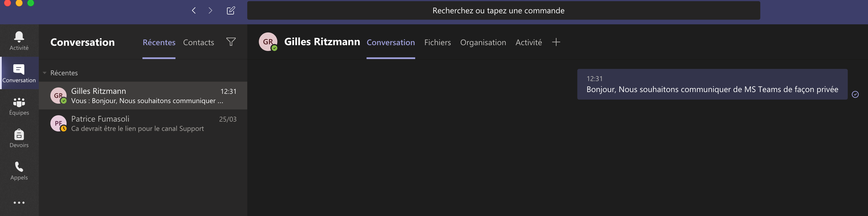Open the Organisation tab

point(483,43)
